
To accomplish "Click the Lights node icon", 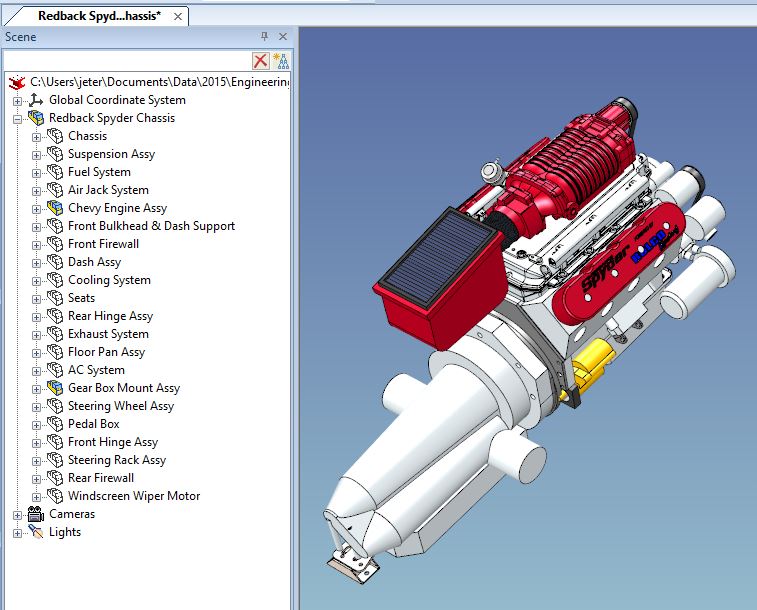I will [x=36, y=532].
